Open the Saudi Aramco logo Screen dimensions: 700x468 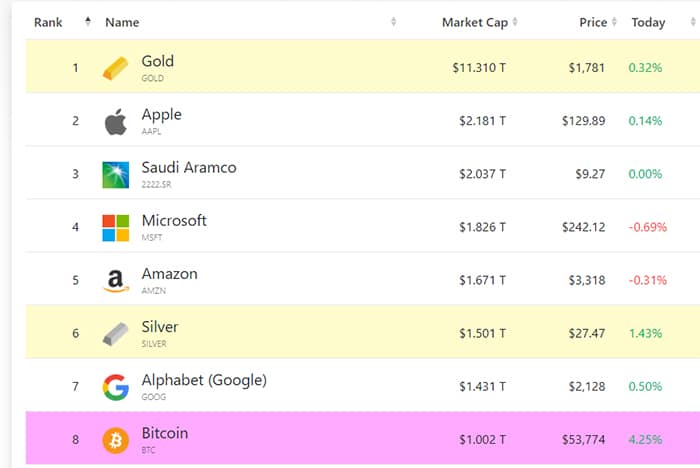click(x=116, y=175)
